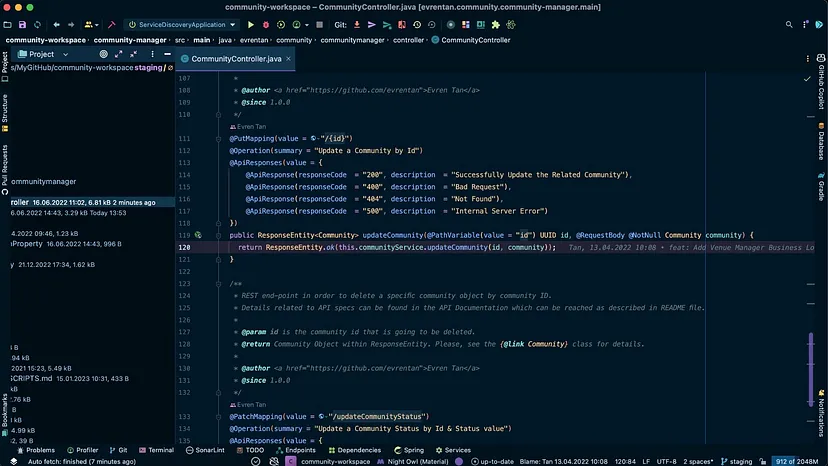828x466 pixels.
Task: Open Code With Me people dropdown
Action: 91,25
